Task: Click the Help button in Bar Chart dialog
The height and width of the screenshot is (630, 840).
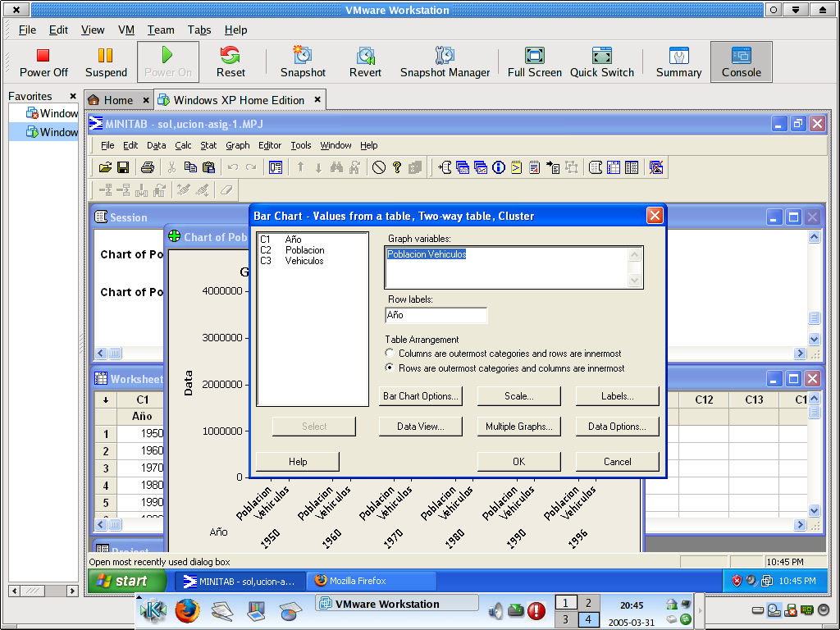Action: click(298, 462)
